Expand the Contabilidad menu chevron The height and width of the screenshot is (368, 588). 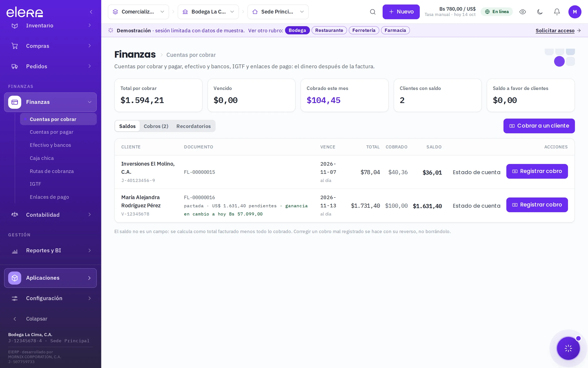[90, 214]
